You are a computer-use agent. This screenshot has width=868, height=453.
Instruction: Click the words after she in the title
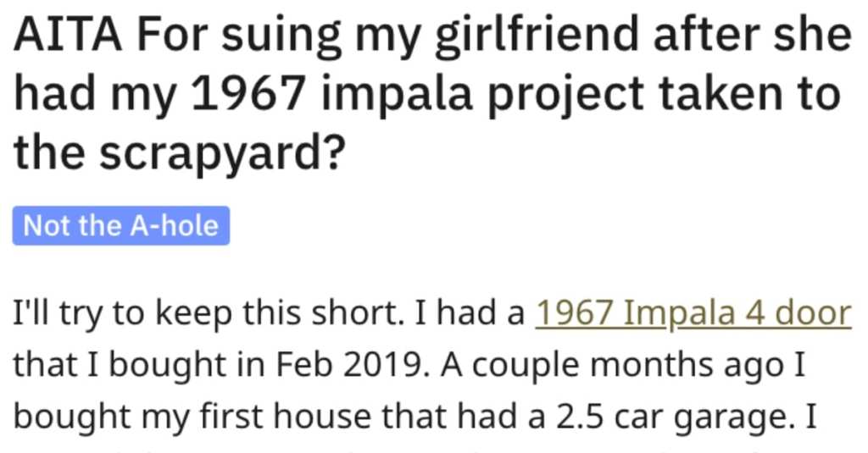[x=753, y=35]
